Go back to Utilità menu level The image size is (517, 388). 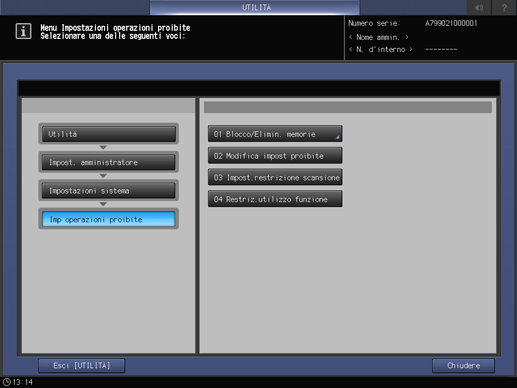point(109,134)
